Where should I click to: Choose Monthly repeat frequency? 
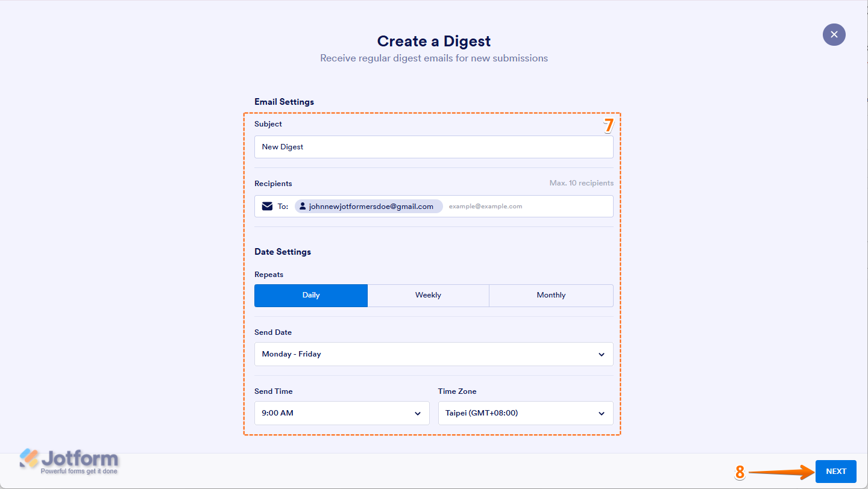pyautogui.click(x=551, y=295)
